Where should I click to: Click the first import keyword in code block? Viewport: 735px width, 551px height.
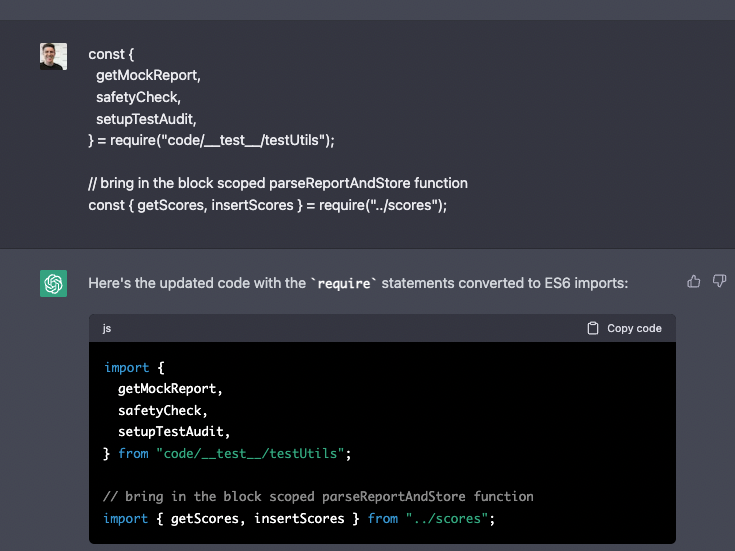(126, 368)
